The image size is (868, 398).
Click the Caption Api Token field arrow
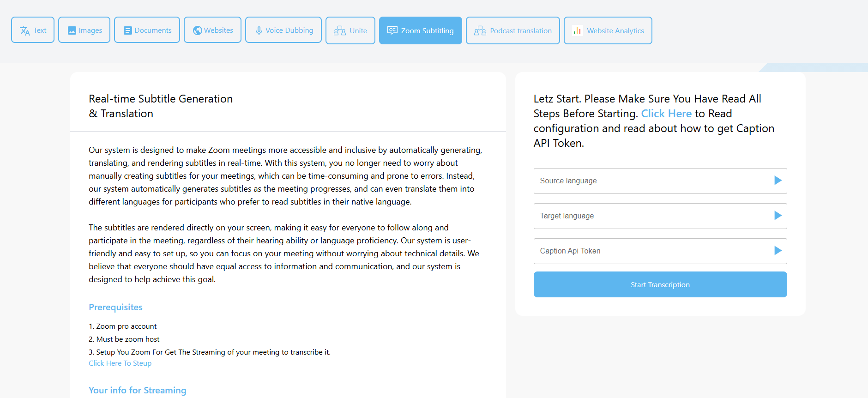(x=778, y=251)
